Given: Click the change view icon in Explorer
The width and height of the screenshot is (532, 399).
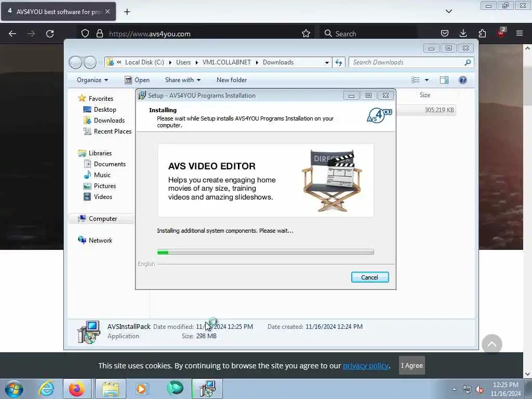Looking at the screenshot, I should pos(416,80).
